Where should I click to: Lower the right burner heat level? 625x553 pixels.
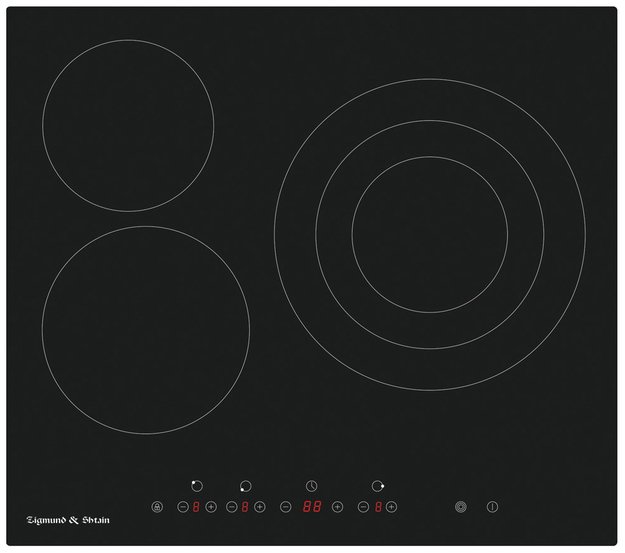[x=363, y=507]
